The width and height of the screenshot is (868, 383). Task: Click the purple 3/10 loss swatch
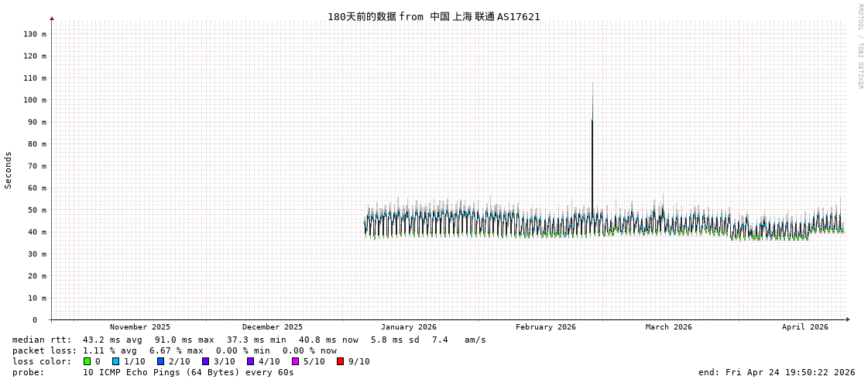point(205,361)
